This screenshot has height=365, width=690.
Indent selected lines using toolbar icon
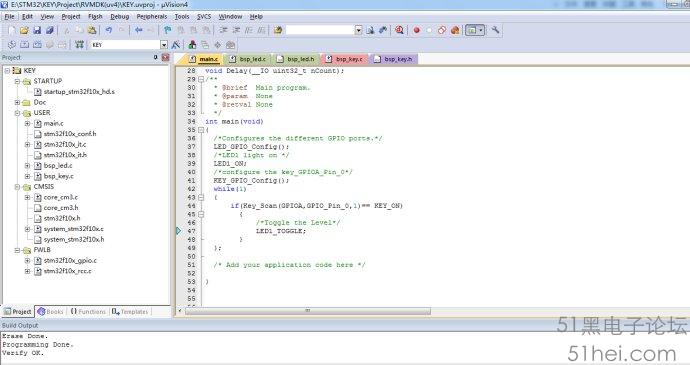click(223, 30)
